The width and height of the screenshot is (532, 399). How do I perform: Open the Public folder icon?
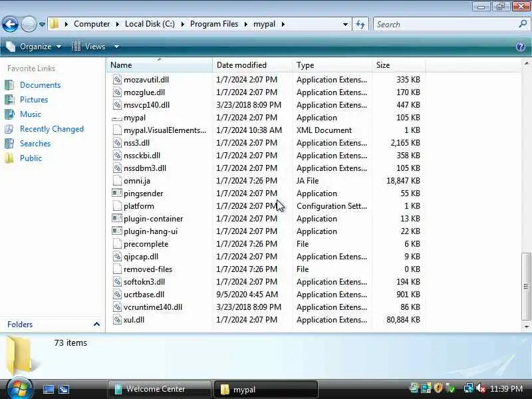(9, 158)
